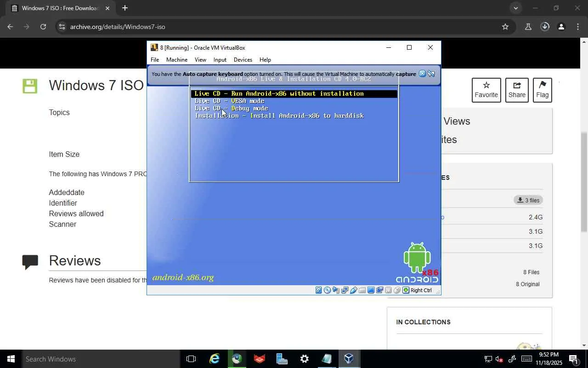This screenshot has height=368, width=588.
Task: Open the touch keyboard tray icon
Action: (526, 359)
